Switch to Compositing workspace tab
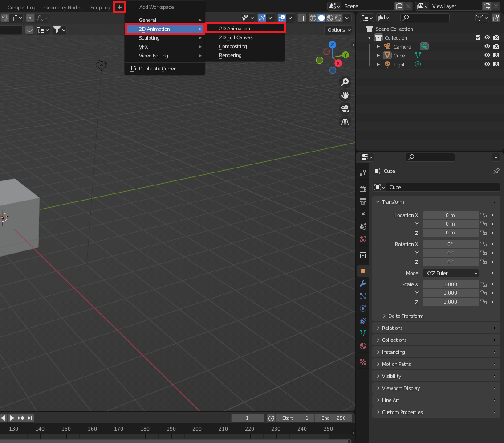 (21, 8)
